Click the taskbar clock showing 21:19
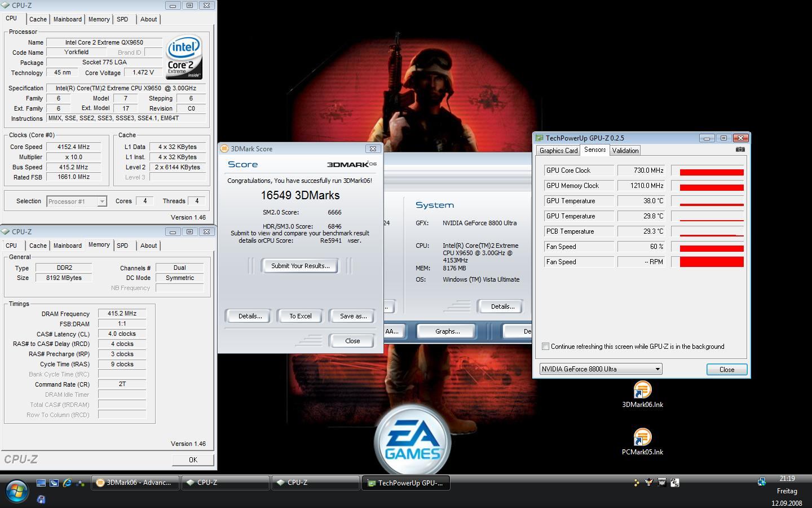Viewport: 812px width, 508px height. click(x=787, y=479)
